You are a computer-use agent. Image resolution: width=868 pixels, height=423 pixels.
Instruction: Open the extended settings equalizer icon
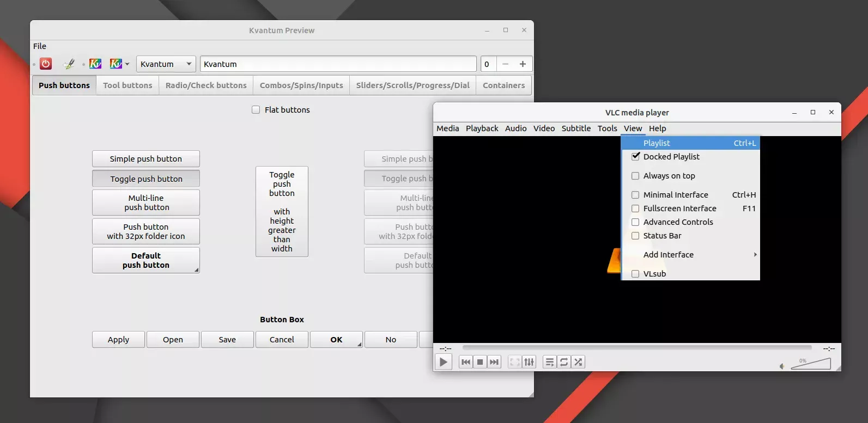point(529,362)
